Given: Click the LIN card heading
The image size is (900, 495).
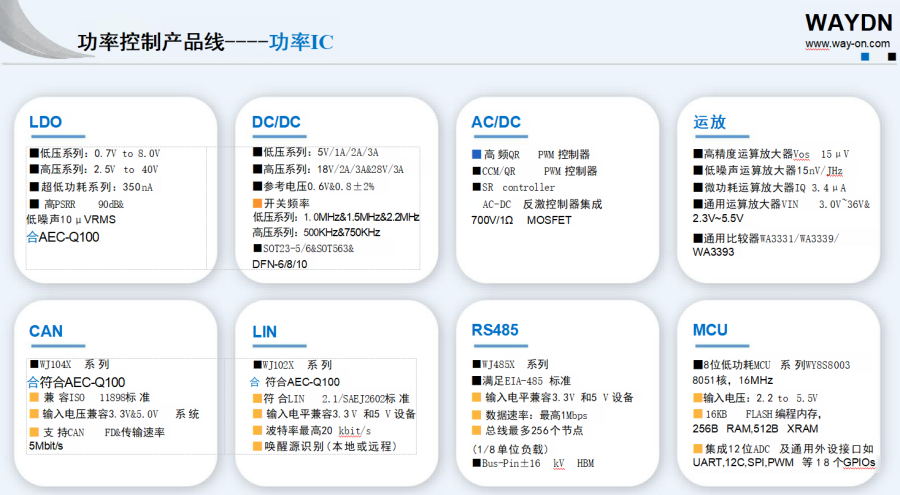Looking at the screenshot, I should (x=265, y=331).
